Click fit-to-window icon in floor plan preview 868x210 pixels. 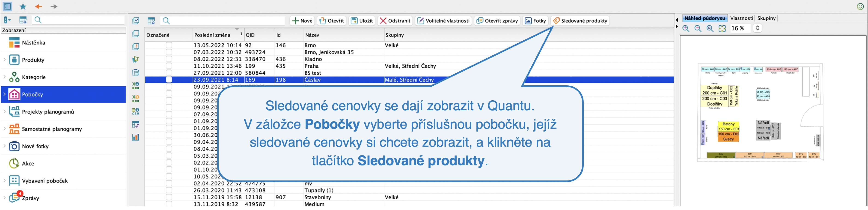pos(722,28)
